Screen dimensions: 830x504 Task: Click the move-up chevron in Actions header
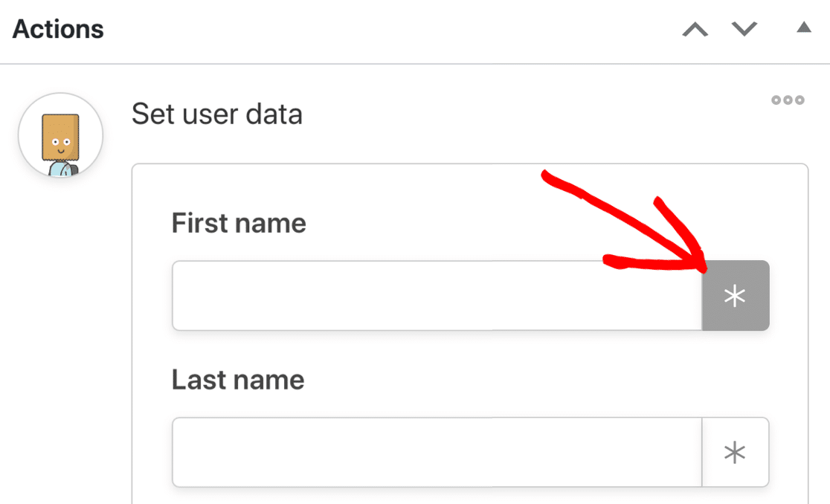[x=695, y=30]
